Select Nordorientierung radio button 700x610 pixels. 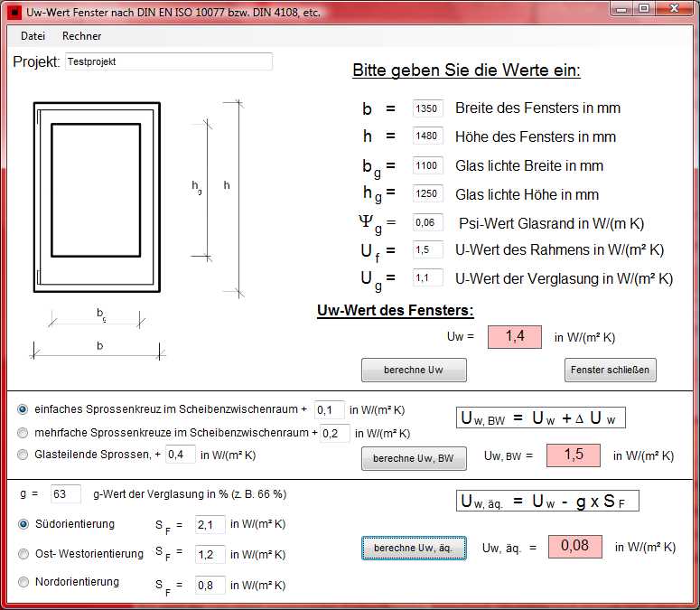[x=23, y=582]
